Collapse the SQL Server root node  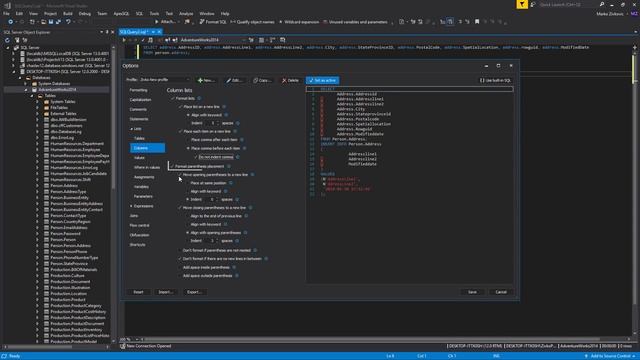point(8,48)
